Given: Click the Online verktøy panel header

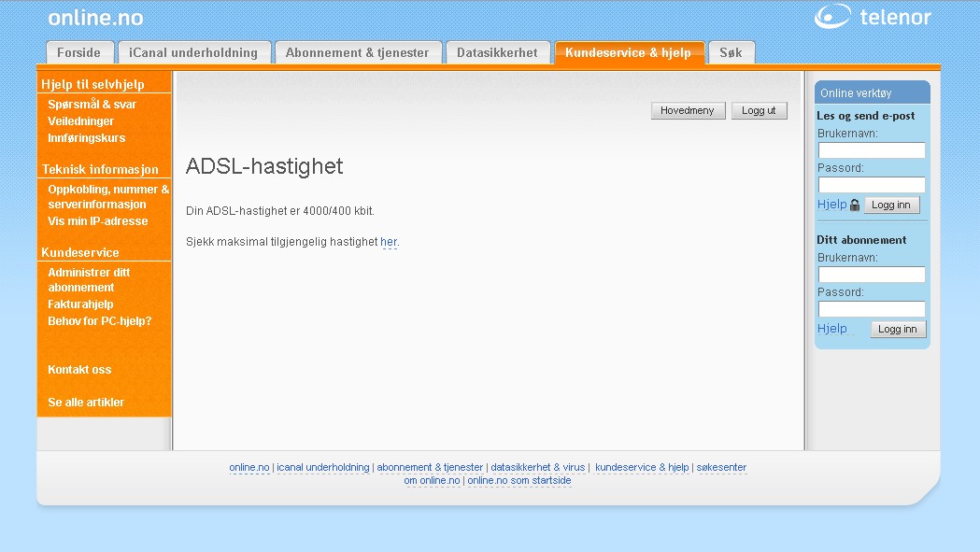Looking at the screenshot, I should click(x=872, y=92).
